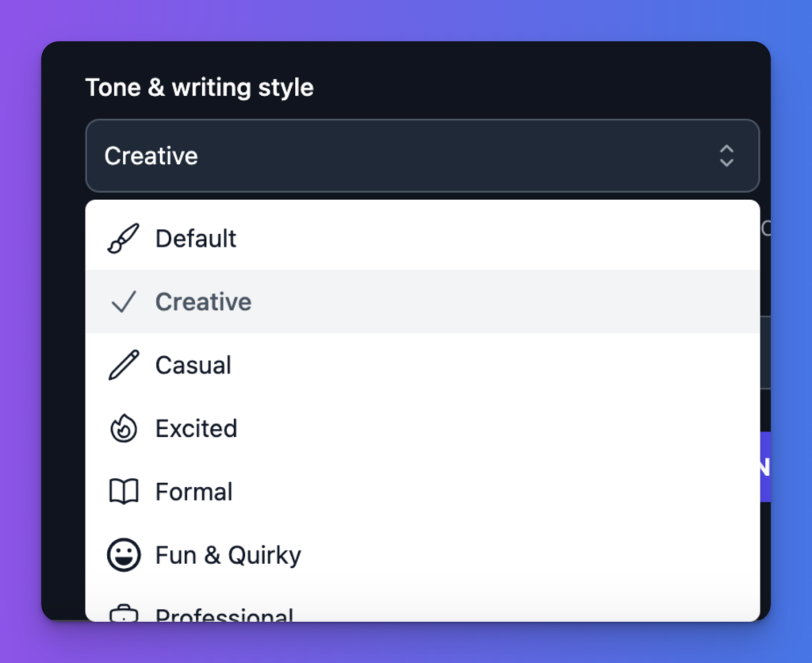Open the Tone & writing style dropdown
812x663 pixels.
(x=423, y=156)
